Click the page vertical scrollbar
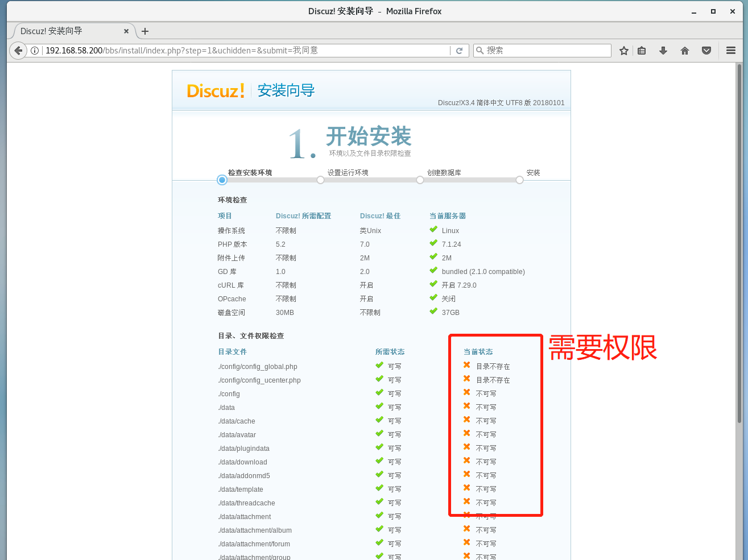The image size is (748, 560). [739, 244]
